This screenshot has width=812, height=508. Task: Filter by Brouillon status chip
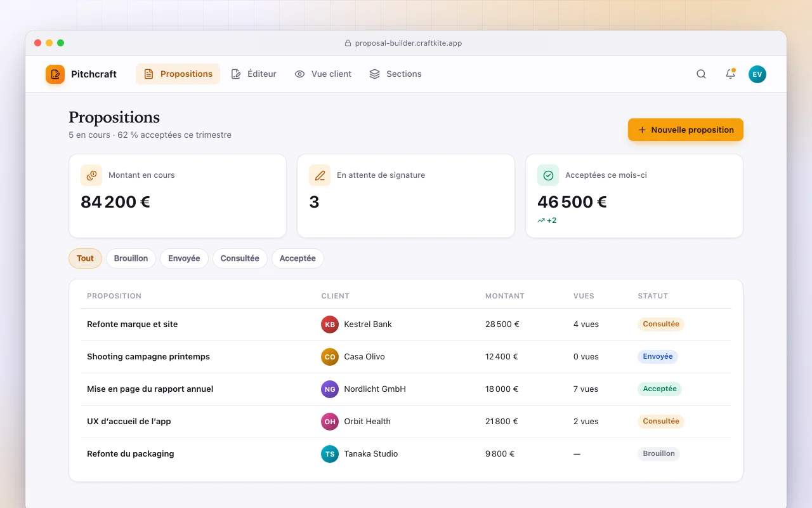[x=131, y=258]
